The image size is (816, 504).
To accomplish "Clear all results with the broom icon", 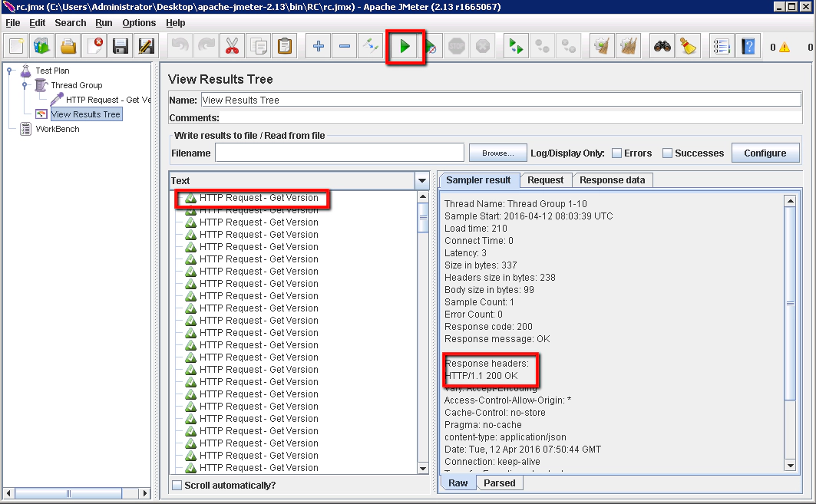I will point(689,46).
